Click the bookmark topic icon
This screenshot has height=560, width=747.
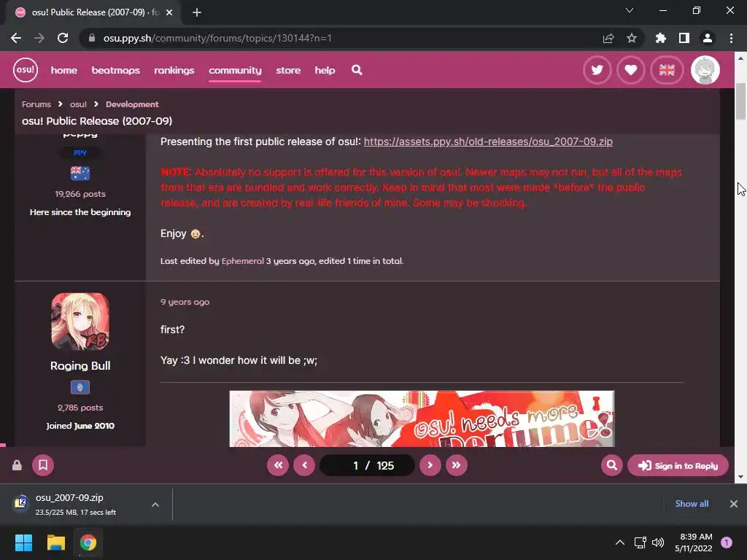tap(43, 465)
